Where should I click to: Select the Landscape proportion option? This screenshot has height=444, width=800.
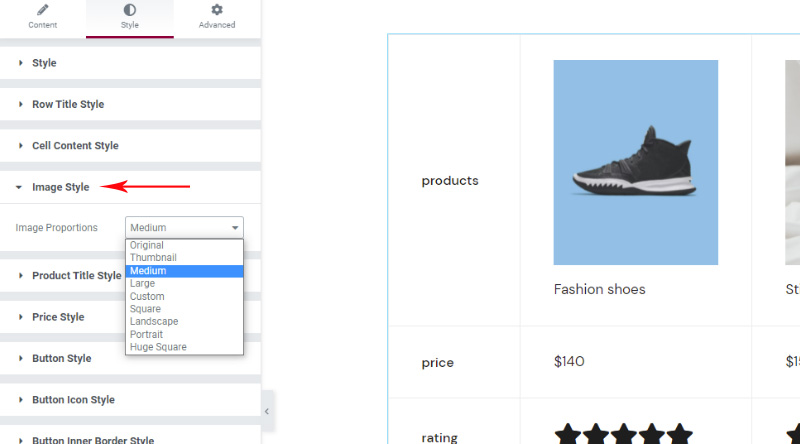154,322
